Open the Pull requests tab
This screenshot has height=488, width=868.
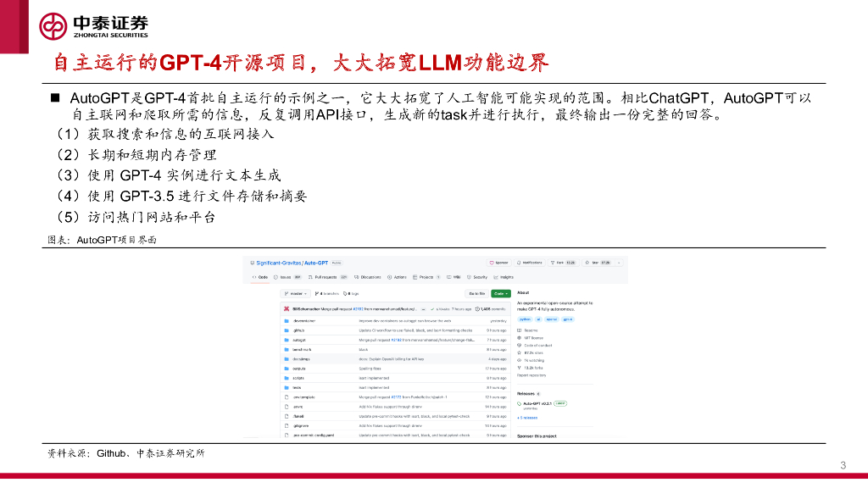coord(328,277)
